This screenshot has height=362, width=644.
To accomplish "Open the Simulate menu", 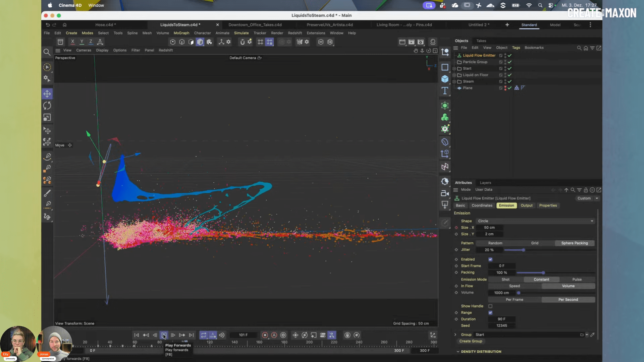I will 241,33.
